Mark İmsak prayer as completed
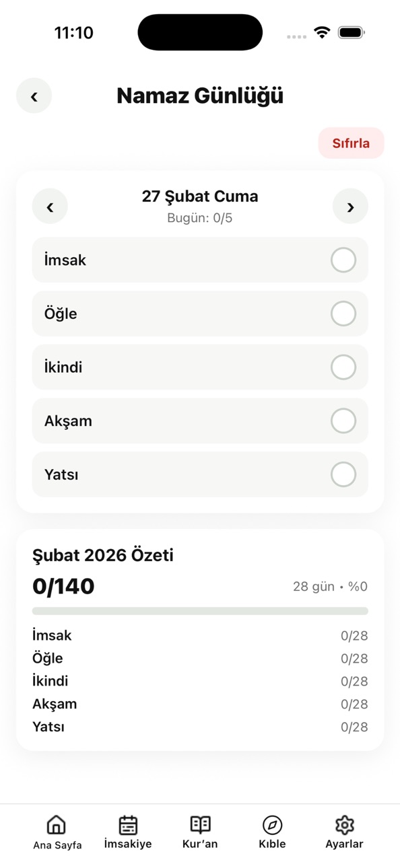This screenshot has width=400, height=868. (343, 260)
